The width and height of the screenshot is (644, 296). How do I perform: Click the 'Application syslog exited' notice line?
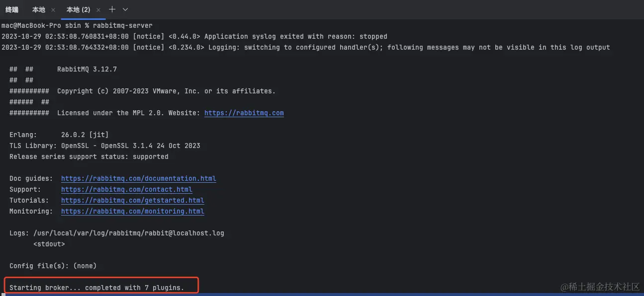[194, 36]
